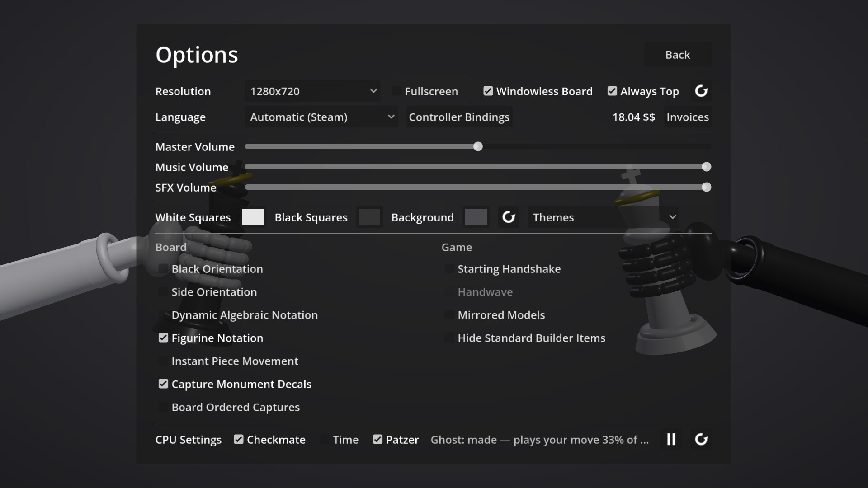The image size is (868, 488).
Task: Expand the Language dropdown Automatic (Steam)
Action: (321, 117)
